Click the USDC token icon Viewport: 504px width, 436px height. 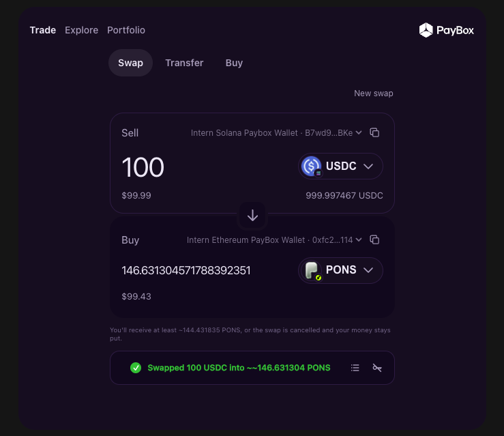(x=312, y=166)
